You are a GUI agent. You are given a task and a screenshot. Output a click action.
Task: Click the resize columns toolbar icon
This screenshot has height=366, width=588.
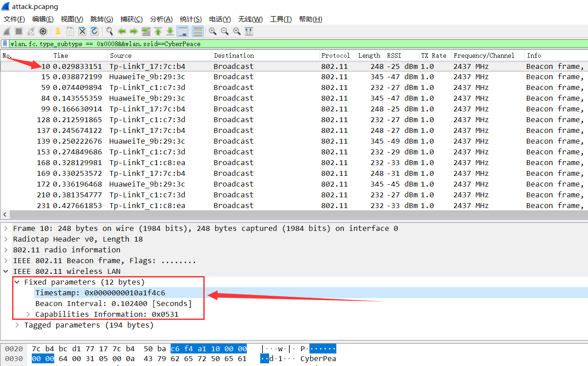(x=249, y=31)
